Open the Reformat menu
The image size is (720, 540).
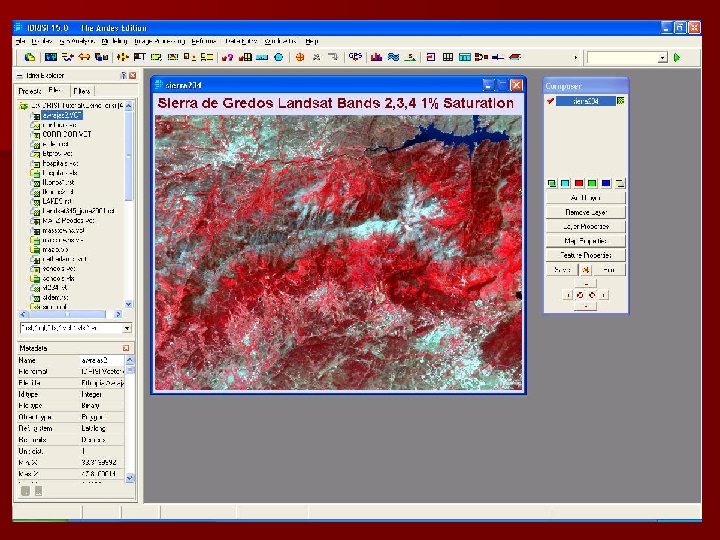203,41
